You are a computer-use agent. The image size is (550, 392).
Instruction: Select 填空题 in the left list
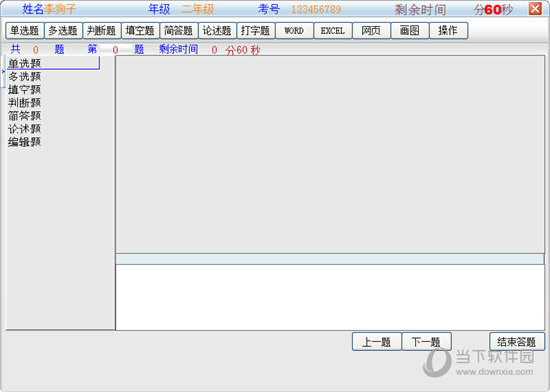point(25,89)
